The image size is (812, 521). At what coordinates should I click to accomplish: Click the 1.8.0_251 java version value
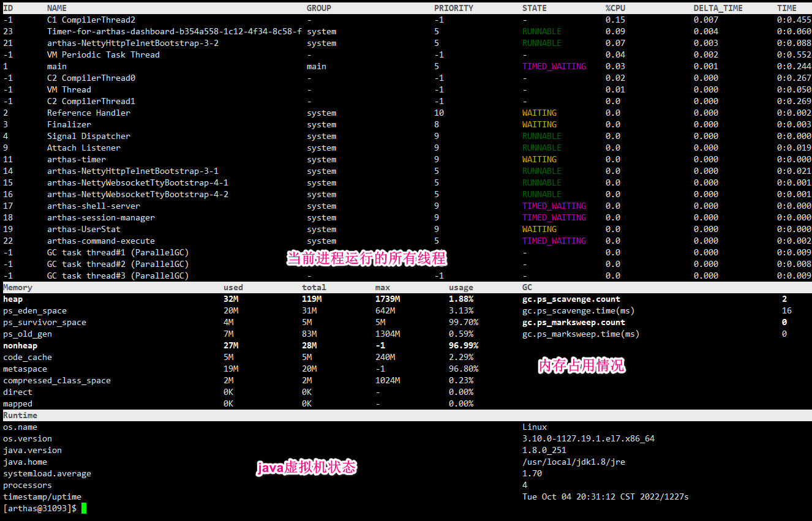pos(544,450)
